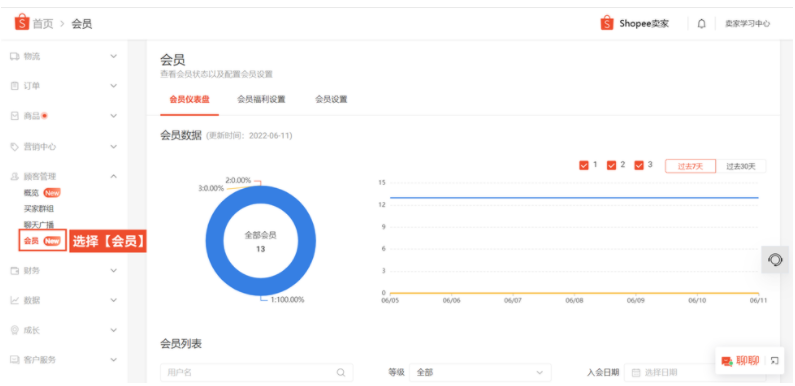The height and width of the screenshot is (386, 795).
Task: Switch to 会员仪表盘 tab
Action: click(189, 99)
